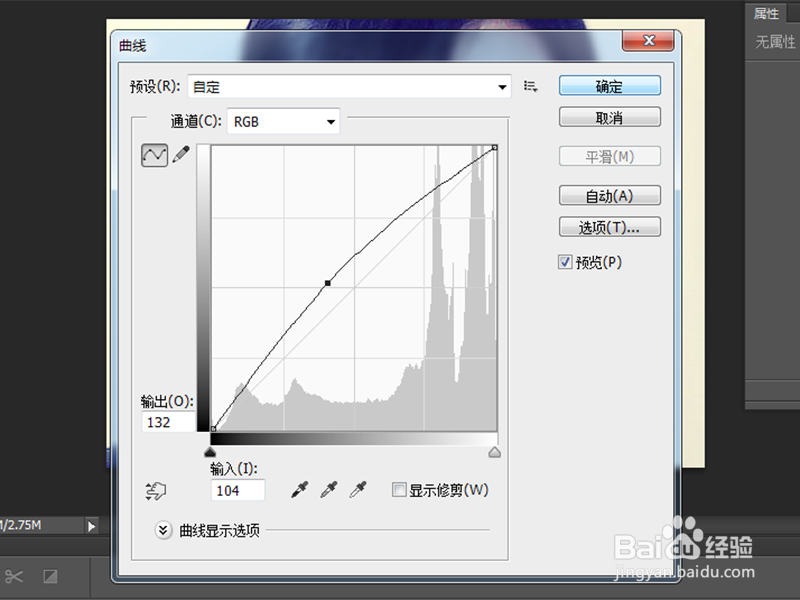Pick the gray point eyedropper
The image size is (800, 600).
tap(329, 490)
